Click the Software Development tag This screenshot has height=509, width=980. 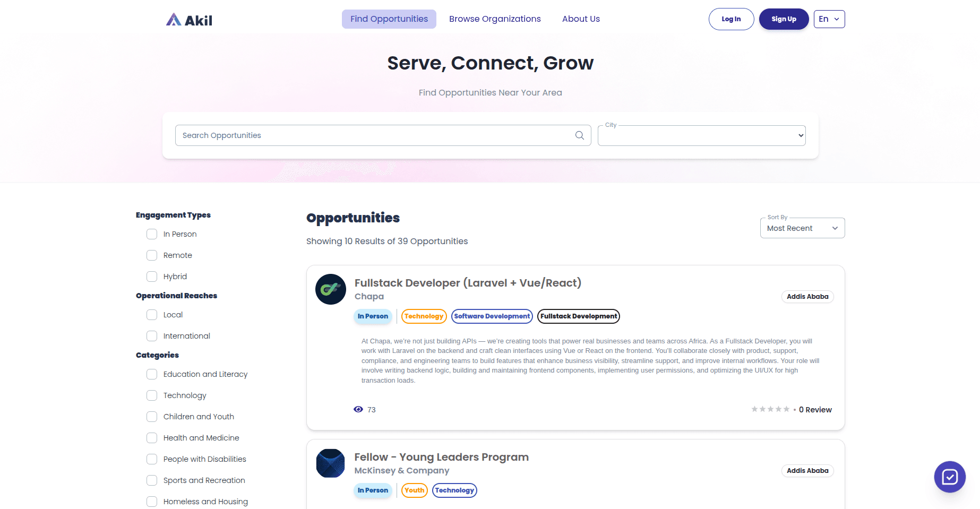click(492, 316)
